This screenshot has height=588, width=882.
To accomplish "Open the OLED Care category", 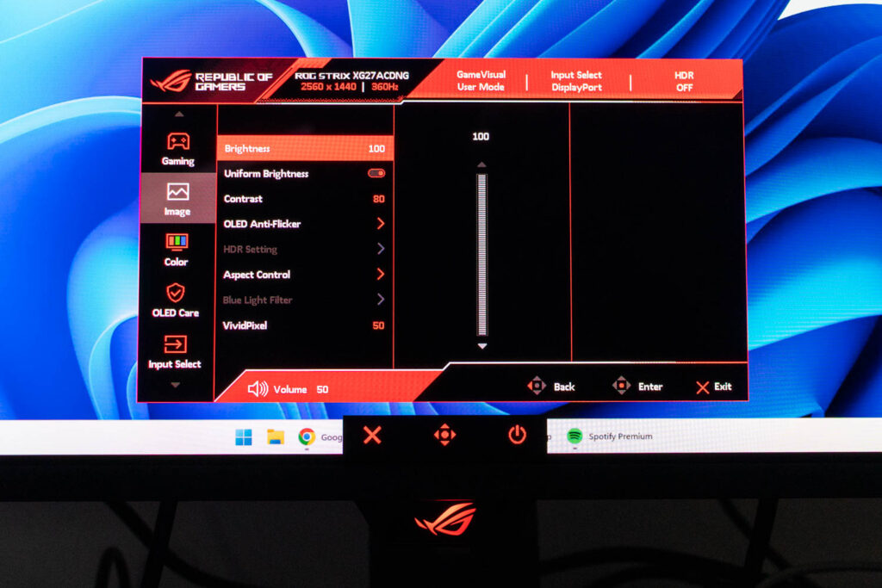I will click(x=176, y=300).
